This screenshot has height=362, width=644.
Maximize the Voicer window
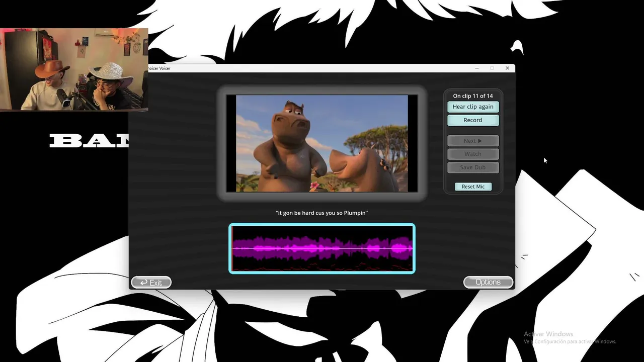coord(492,68)
